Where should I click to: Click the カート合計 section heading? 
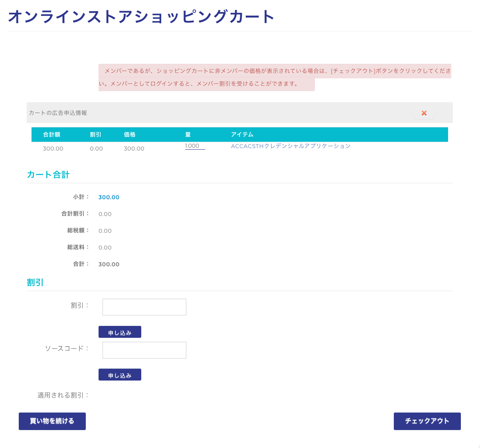(x=48, y=174)
